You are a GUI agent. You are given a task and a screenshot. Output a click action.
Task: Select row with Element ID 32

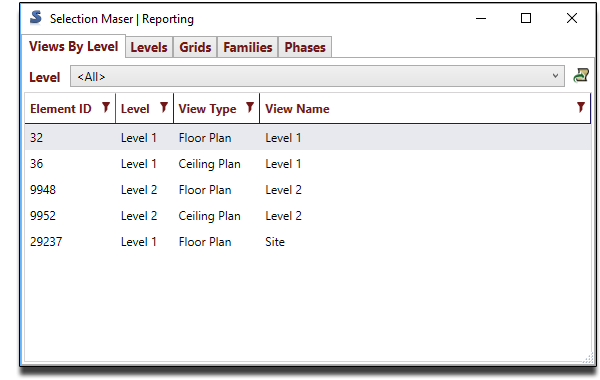(308, 137)
